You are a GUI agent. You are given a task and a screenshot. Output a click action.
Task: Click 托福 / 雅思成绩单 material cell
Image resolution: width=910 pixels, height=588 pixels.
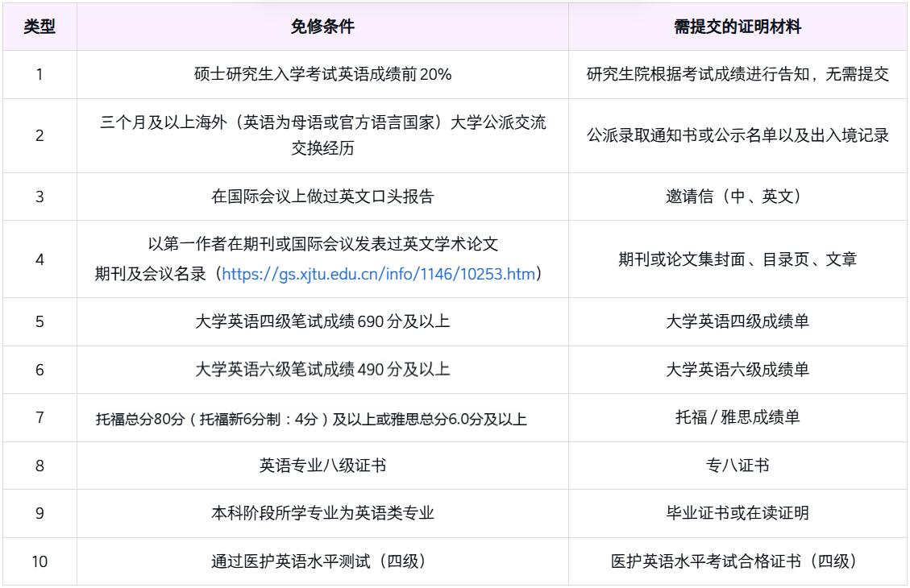(738, 417)
